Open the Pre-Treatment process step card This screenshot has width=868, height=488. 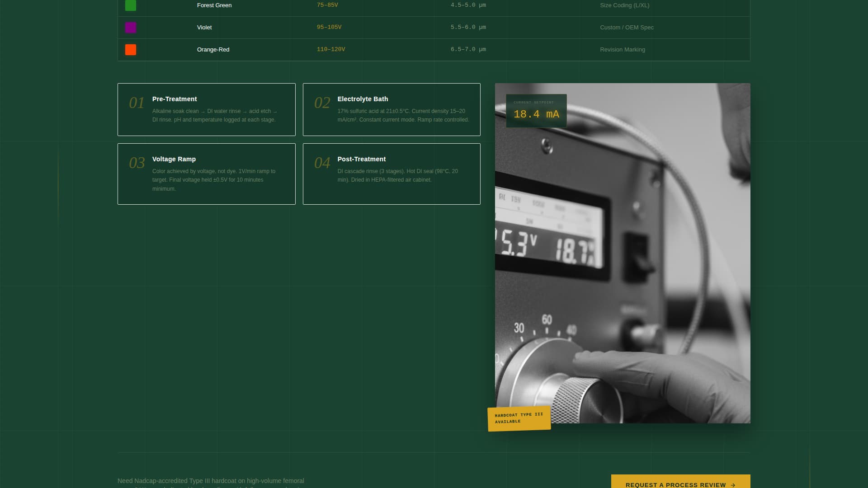pos(206,109)
